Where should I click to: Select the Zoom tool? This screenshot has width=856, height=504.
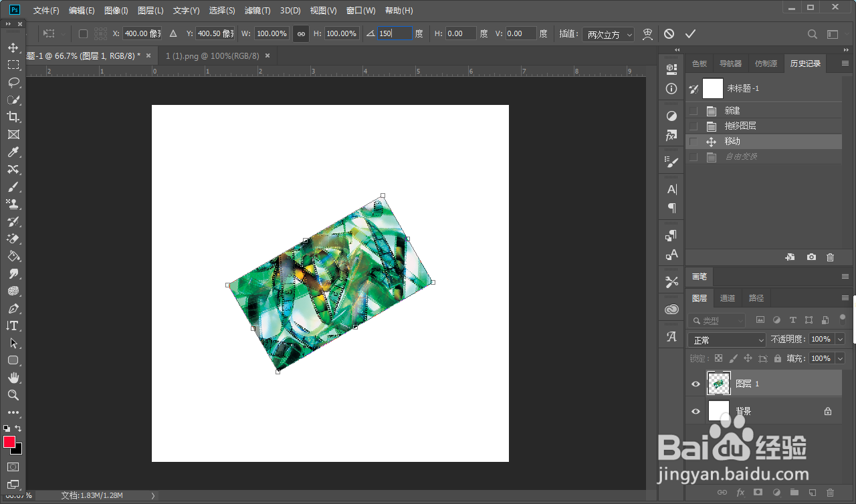13,396
